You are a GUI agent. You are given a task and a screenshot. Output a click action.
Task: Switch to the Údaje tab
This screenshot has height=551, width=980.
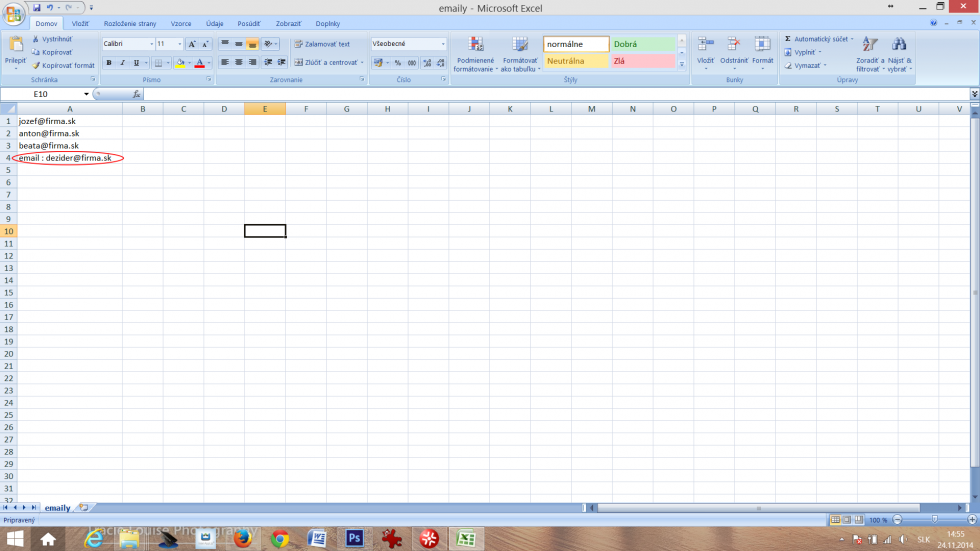point(214,24)
